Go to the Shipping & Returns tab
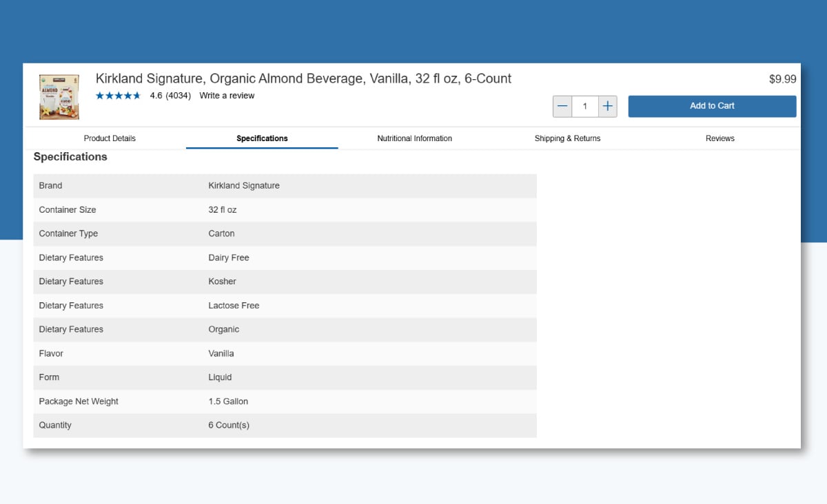 567,138
